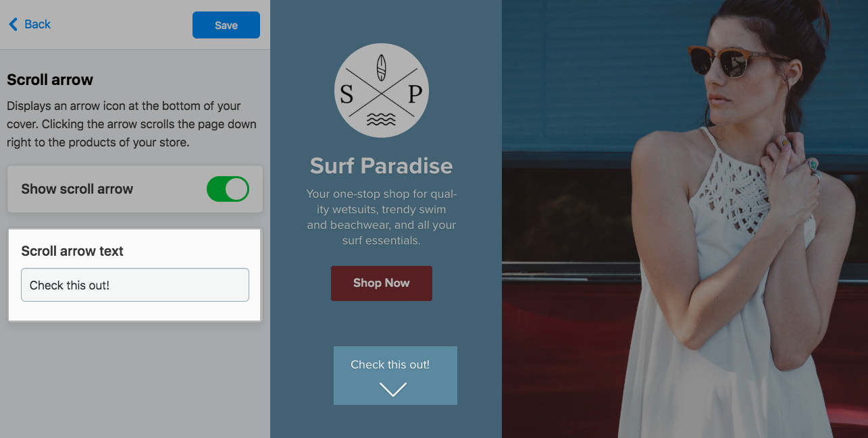The height and width of the screenshot is (438, 868).
Task: Click the round Surf Paradise logo
Action: pyautogui.click(x=382, y=90)
